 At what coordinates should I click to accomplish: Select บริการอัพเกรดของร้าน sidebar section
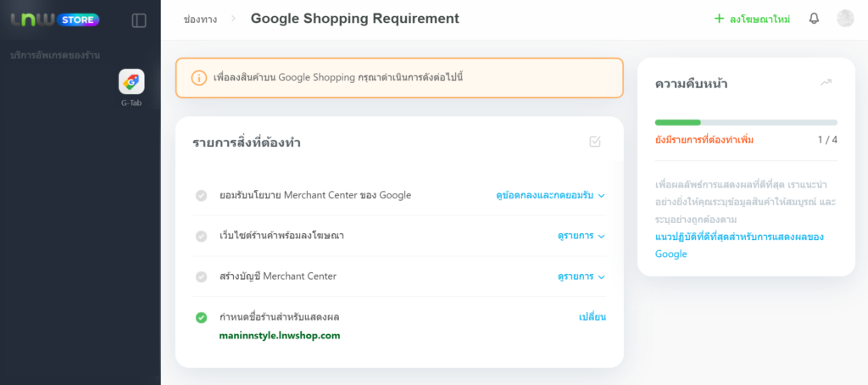click(56, 55)
